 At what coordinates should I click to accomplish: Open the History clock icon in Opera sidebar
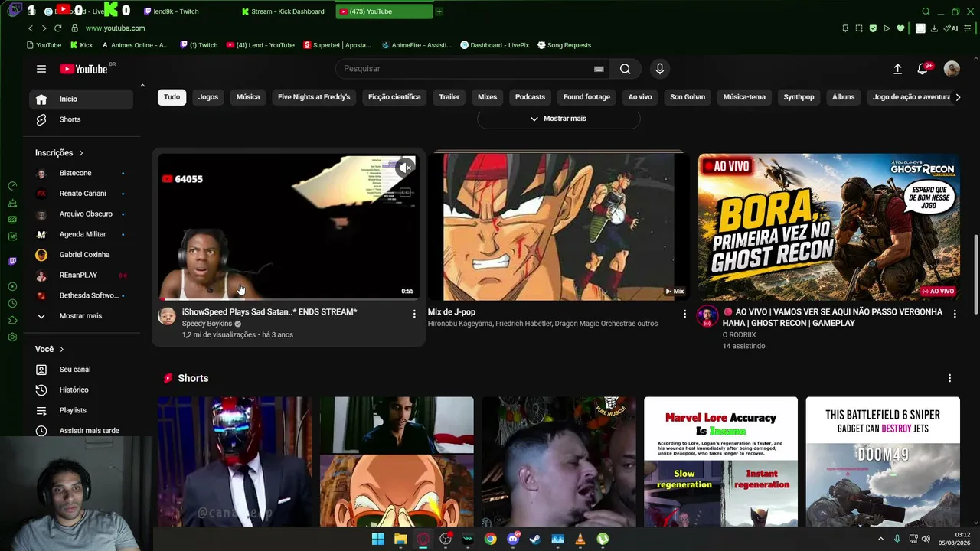click(12, 303)
